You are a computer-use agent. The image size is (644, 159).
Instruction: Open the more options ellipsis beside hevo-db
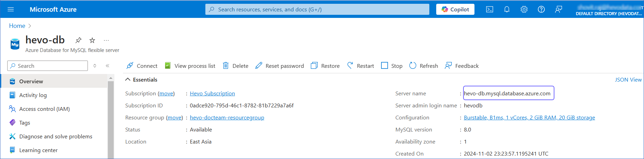coord(106,40)
